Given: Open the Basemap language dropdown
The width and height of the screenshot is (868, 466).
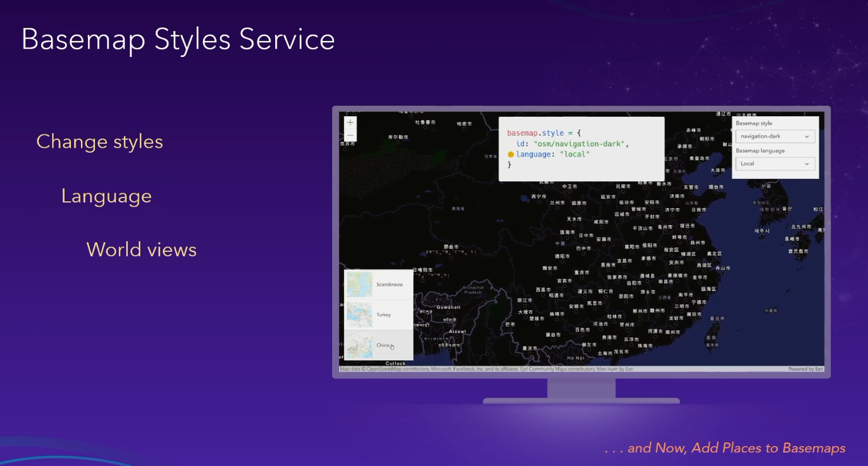Looking at the screenshot, I should click(x=775, y=163).
